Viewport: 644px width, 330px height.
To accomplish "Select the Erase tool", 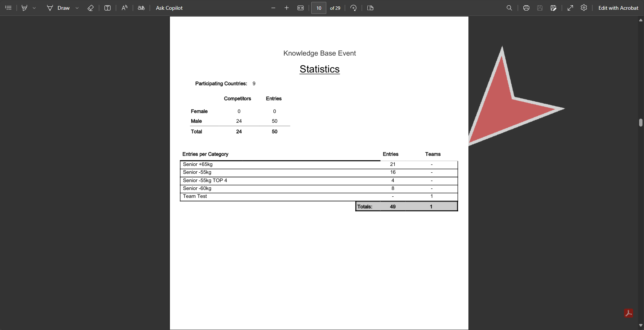I will click(91, 8).
